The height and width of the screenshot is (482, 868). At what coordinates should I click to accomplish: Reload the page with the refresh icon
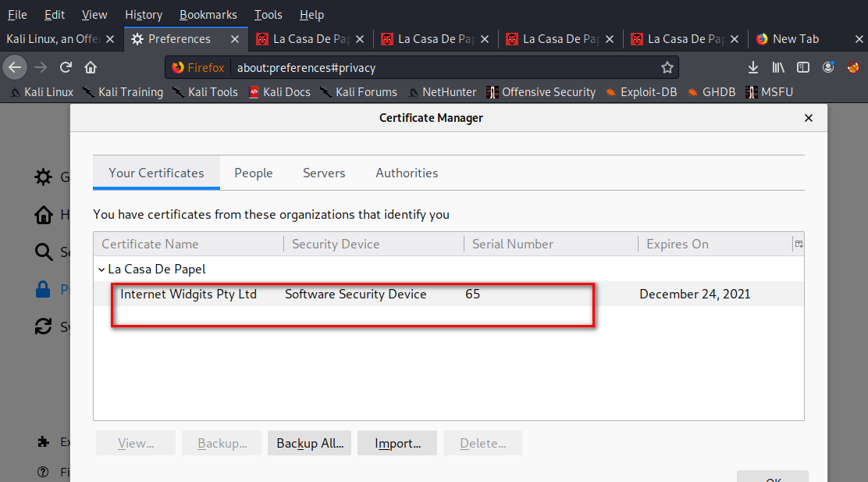click(x=66, y=68)
